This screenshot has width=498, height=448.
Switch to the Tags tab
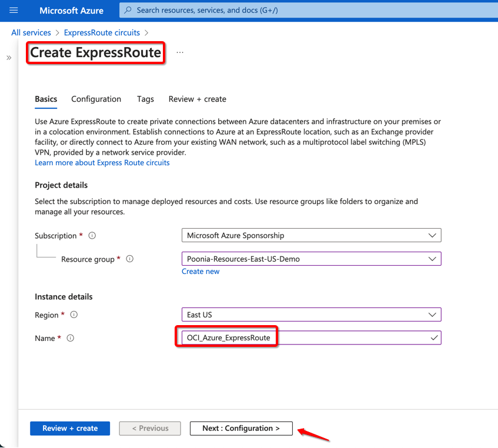pos(145,99)
